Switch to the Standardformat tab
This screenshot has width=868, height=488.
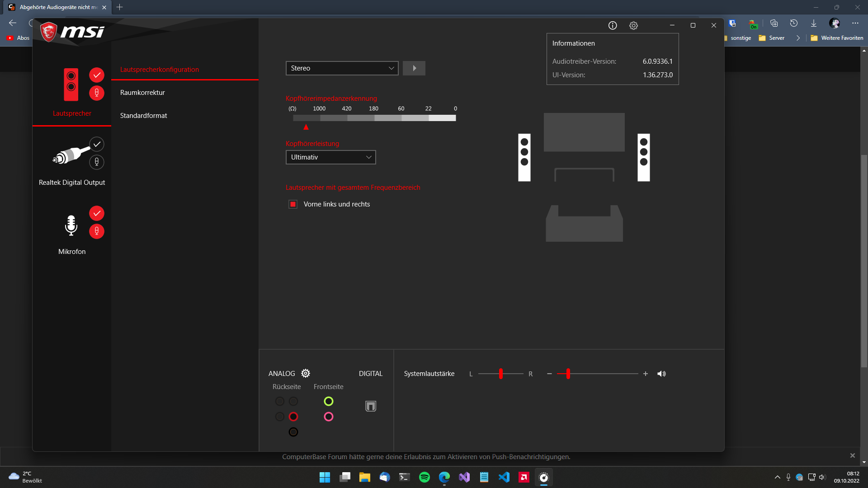143,115
